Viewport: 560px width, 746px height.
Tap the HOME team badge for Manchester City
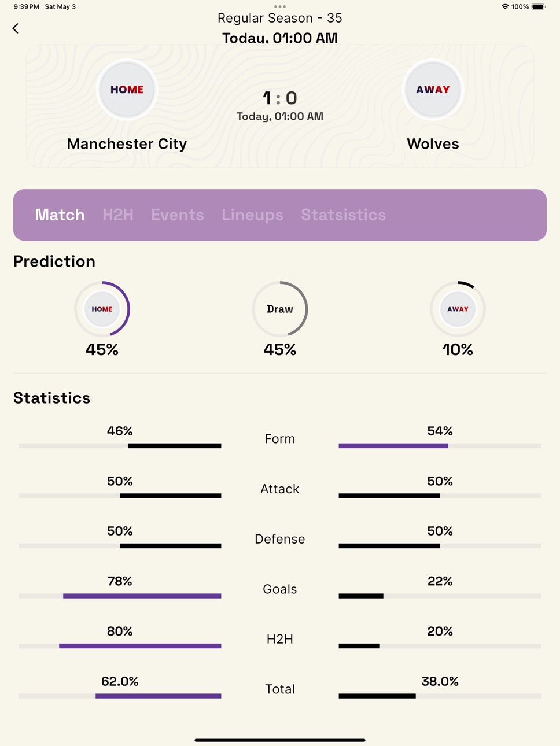[127, 90]
